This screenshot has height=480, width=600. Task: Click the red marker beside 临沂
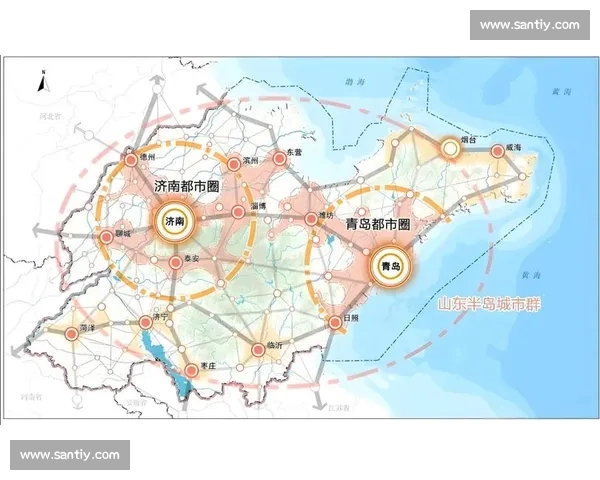(258, 349)
